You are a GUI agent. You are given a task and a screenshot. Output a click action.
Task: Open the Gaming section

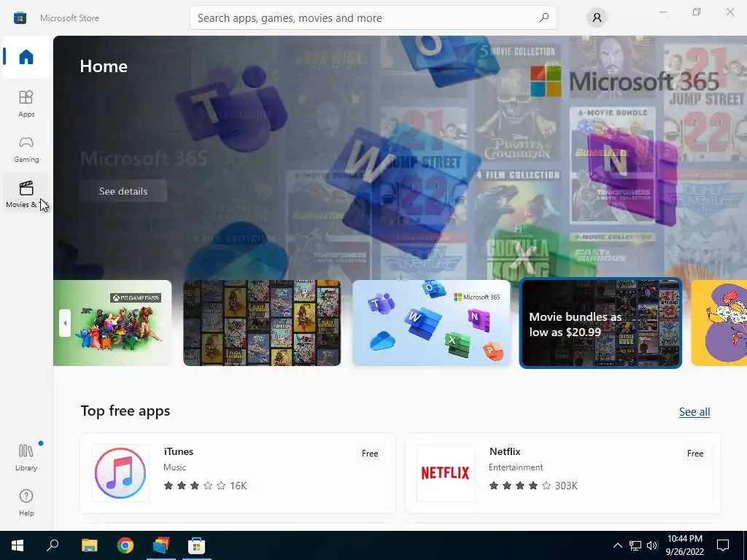[26, 149]
